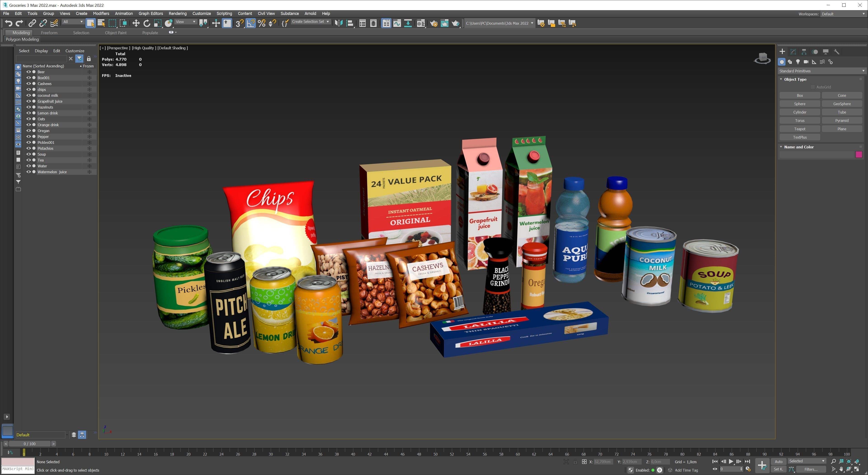
Task: Click frame 50 on the timeline
Action: click(435, 454)
